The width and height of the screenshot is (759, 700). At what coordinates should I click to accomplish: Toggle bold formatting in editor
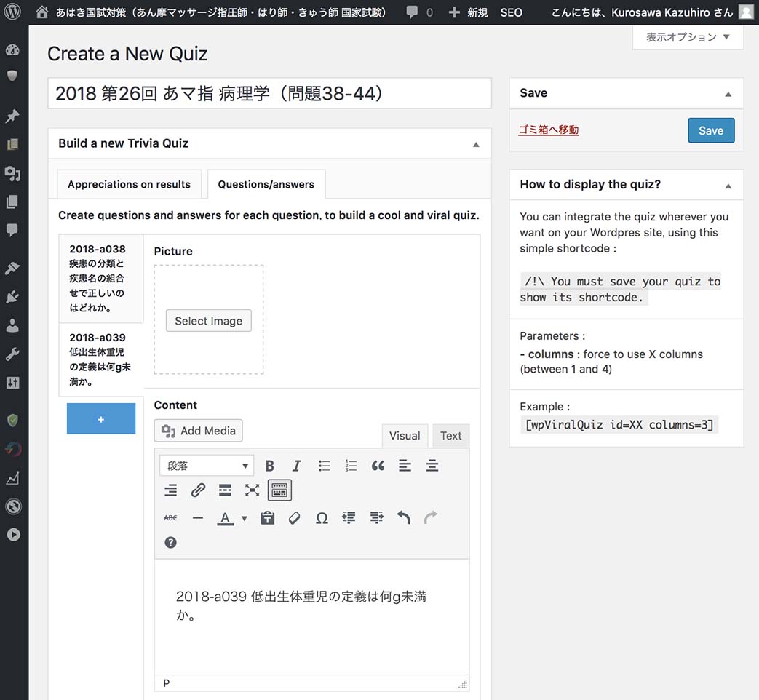(x=269, y=466)
